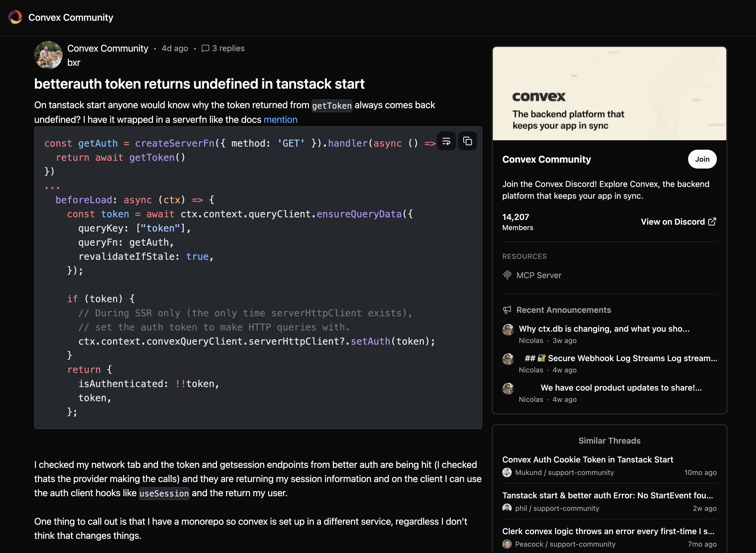The height and width of the screenshot is (553, 756).
Task: Open the docs 'mention' hyperlink
Action: pos(280,120)
